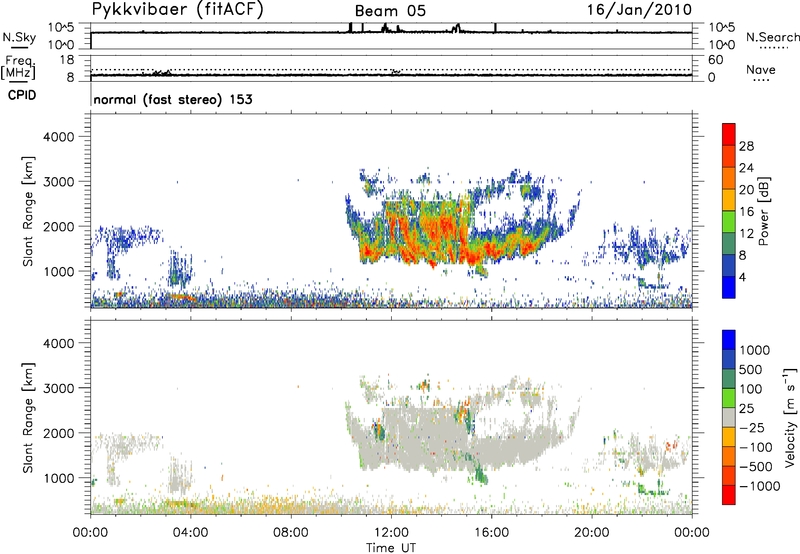Click the 'Time UT' axis title

[x=391, y=547]
